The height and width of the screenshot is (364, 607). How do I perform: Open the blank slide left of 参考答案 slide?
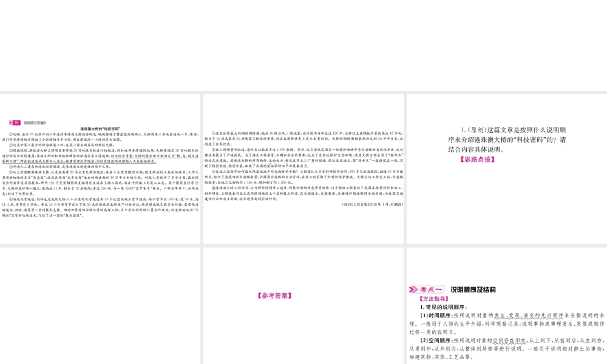[x=100, y=306]
